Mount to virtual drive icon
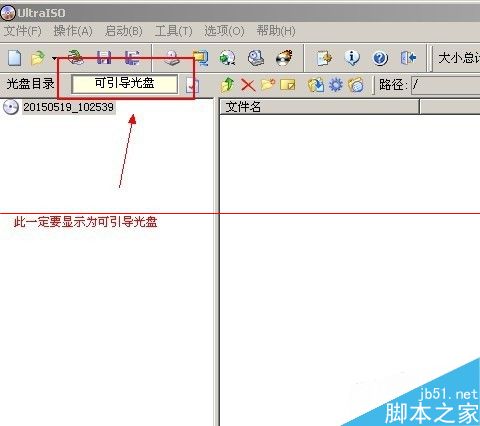480x426 pixels. (x=256, y=58)
